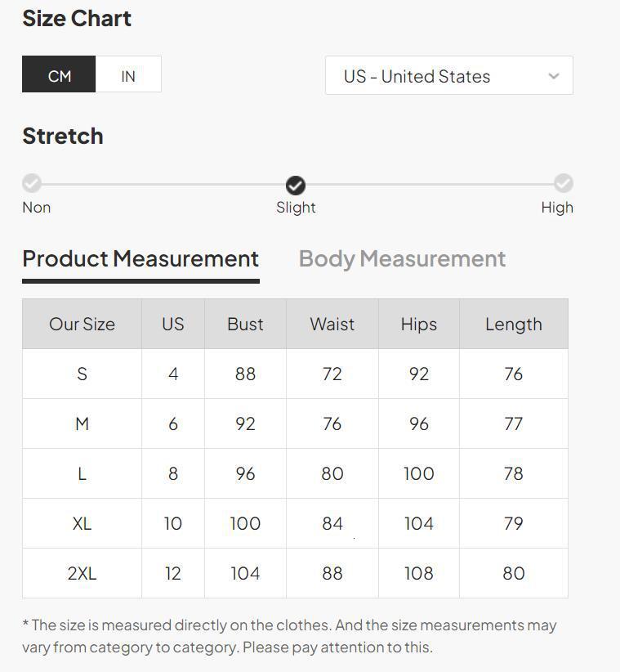Select the High stretch checkmark icon

[x=564, y=183]
